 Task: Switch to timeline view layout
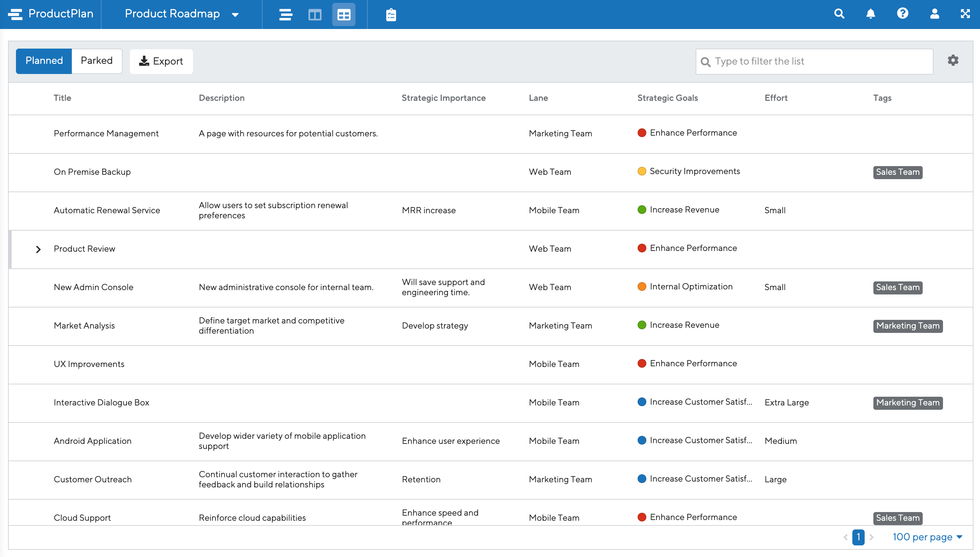pos(285,14)
